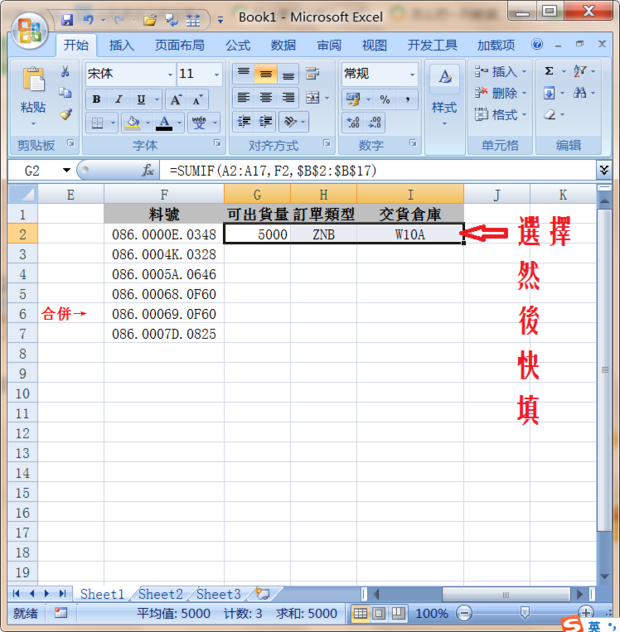Zoom out with the minus button

point(464,613)
